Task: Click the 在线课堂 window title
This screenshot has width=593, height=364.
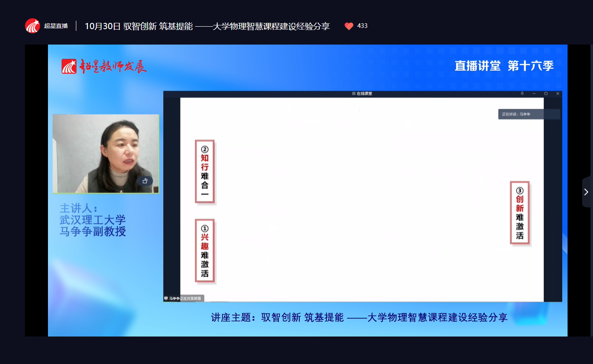Action: pyautogui.click(x=362, y=94)
